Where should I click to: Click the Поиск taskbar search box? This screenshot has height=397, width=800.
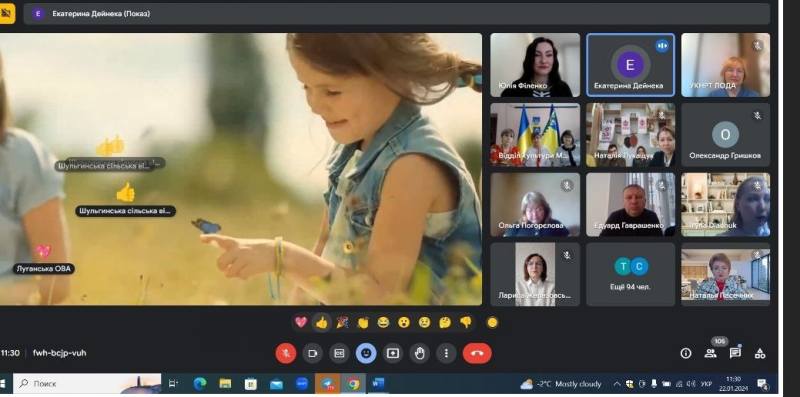tap(87, 384)
